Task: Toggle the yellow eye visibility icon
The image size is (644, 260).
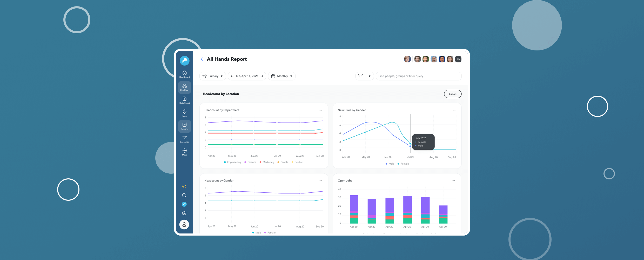Action: (x=184, y=186)
